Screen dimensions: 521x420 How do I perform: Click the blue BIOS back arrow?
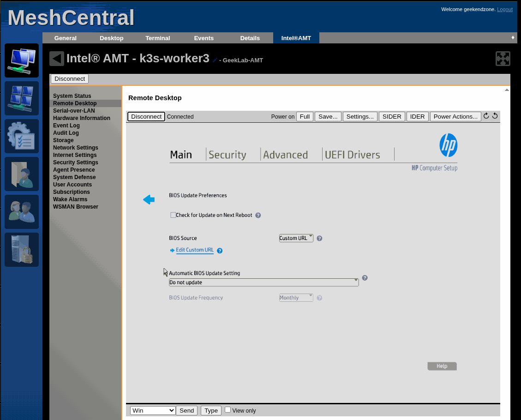click(149, 199)
